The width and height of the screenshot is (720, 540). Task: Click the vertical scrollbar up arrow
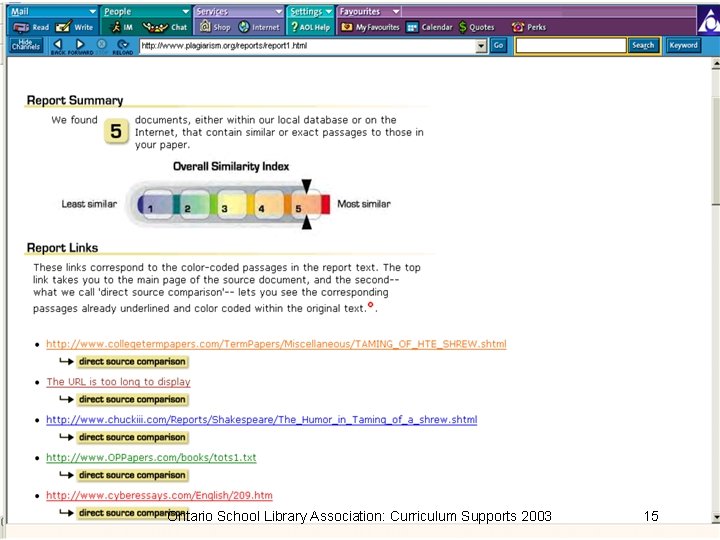[715, 64]
